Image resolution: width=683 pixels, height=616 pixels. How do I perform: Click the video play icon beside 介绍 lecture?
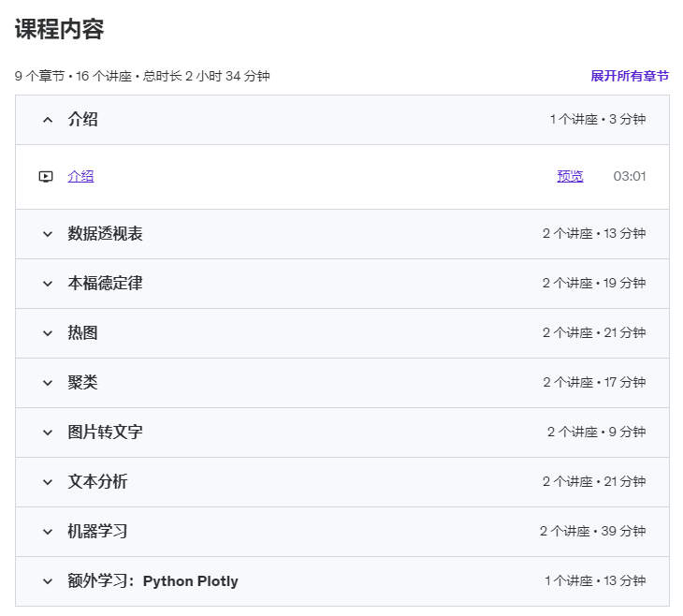click(46, 177)
